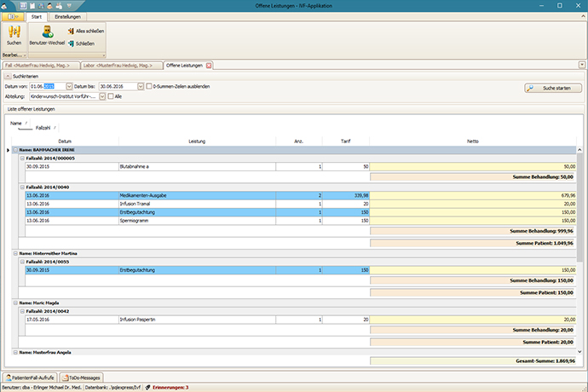Image resolution: width=588 pixels, height=392 pixels.
Task: Open the Datum von date picker dropdown
Action: point(69,86)
